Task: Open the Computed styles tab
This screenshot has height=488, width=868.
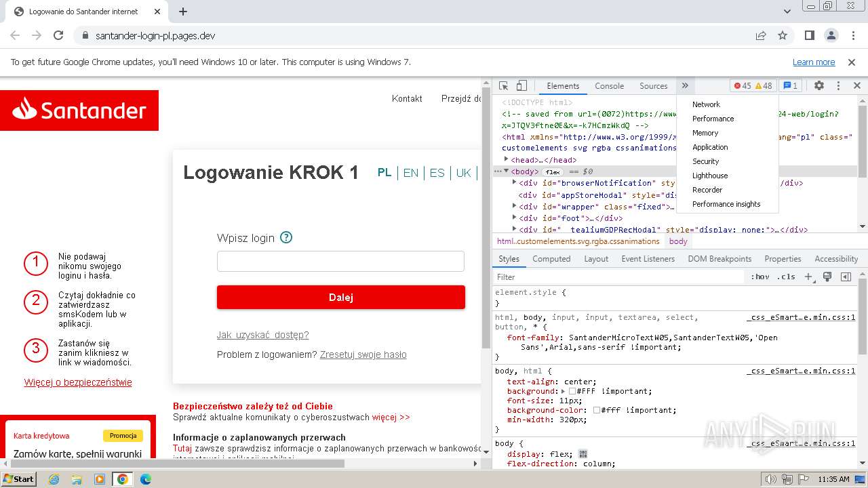Action: click(x=551, y=259)
